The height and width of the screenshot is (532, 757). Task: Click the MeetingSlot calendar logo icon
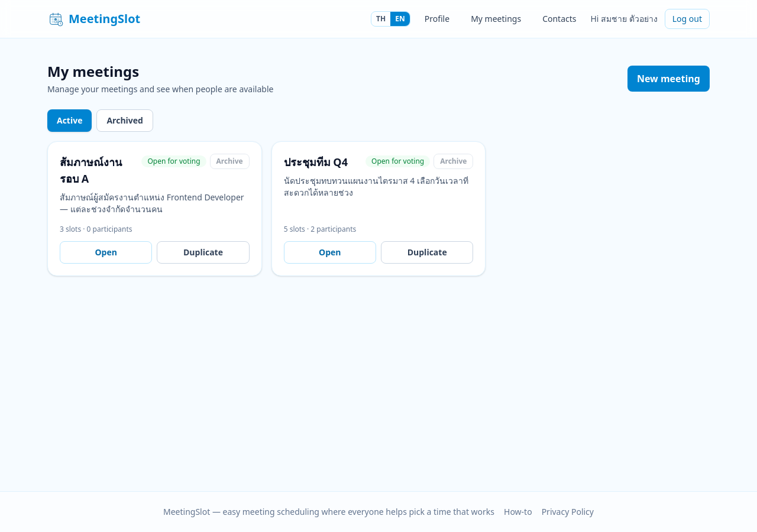tap(56, 19)
